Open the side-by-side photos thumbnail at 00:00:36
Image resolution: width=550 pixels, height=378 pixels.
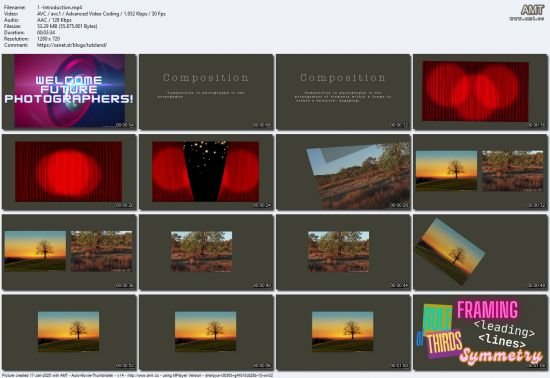(x=69, y=252)
